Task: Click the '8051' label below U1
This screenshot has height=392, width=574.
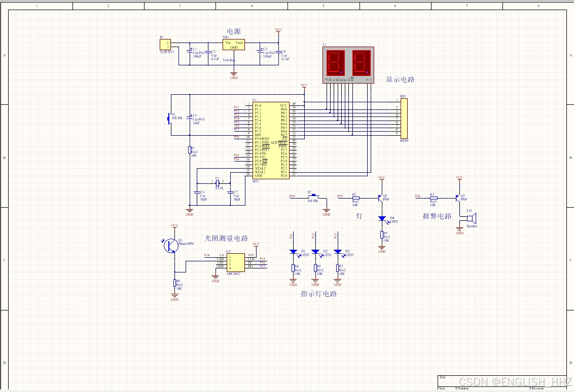Action: tap(256, 181)
